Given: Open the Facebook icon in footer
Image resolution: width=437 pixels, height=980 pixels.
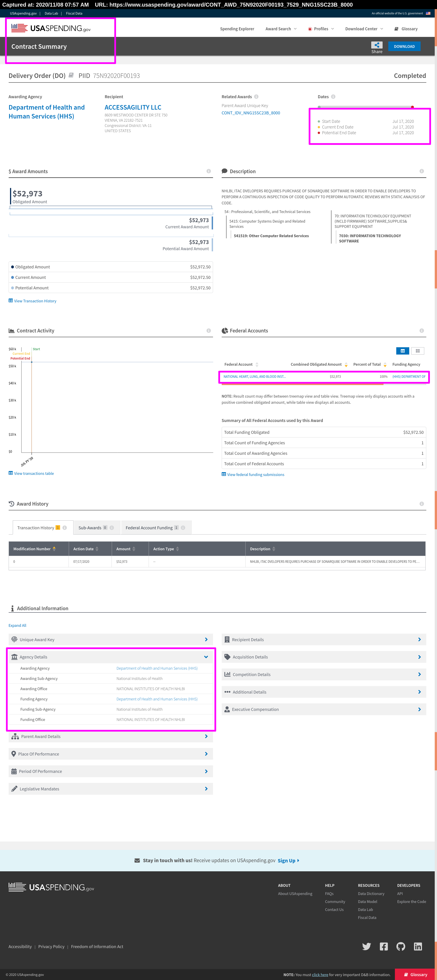Looking at the screenshot, I should 384,946.
